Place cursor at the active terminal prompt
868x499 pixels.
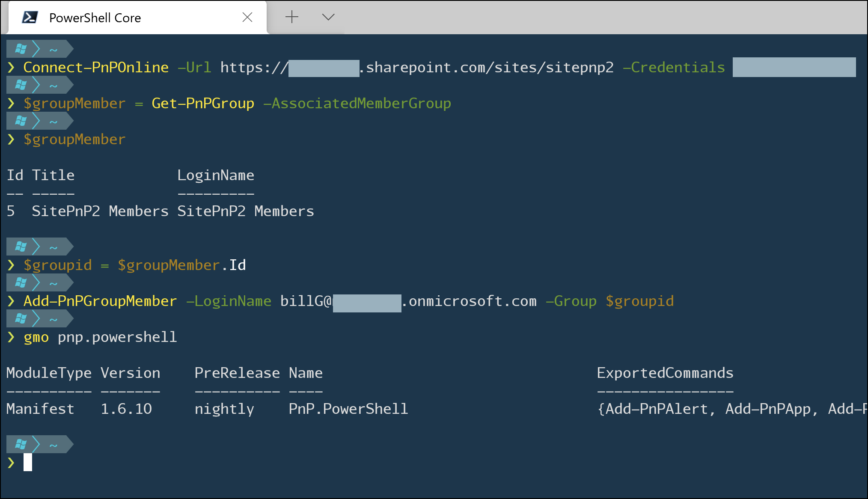28,462
